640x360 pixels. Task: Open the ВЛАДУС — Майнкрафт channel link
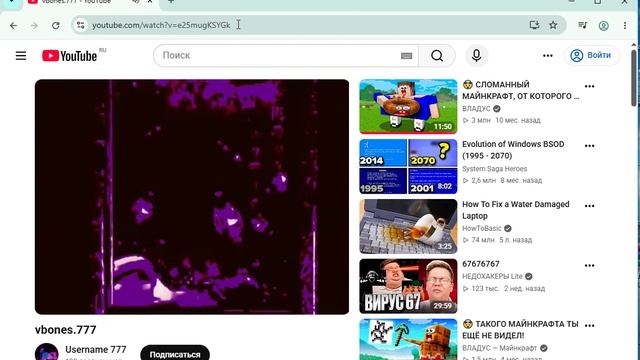point(500,348)
